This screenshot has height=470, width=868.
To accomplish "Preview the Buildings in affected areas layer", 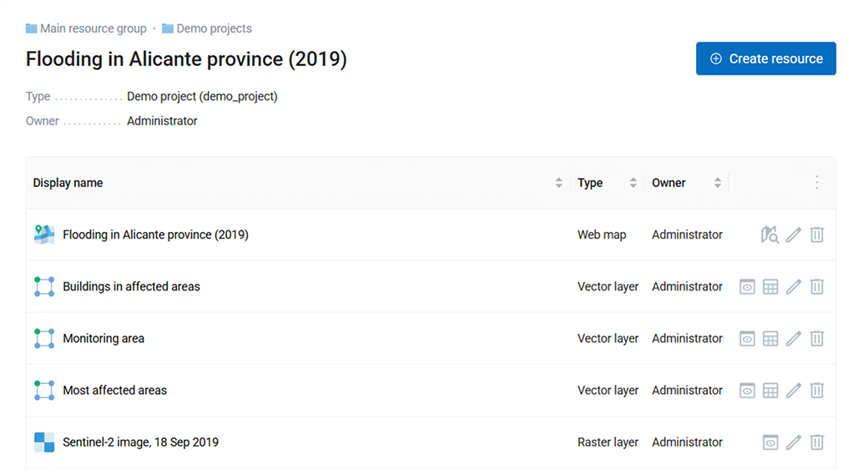I will [x=747, y=287].
